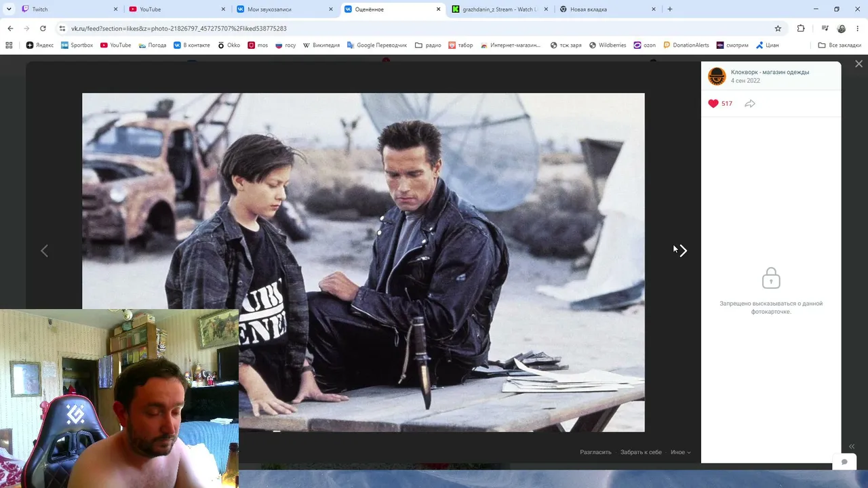Open the табор bookmark
The width and height of the screenshot is (868, 488).
(461, 45)
